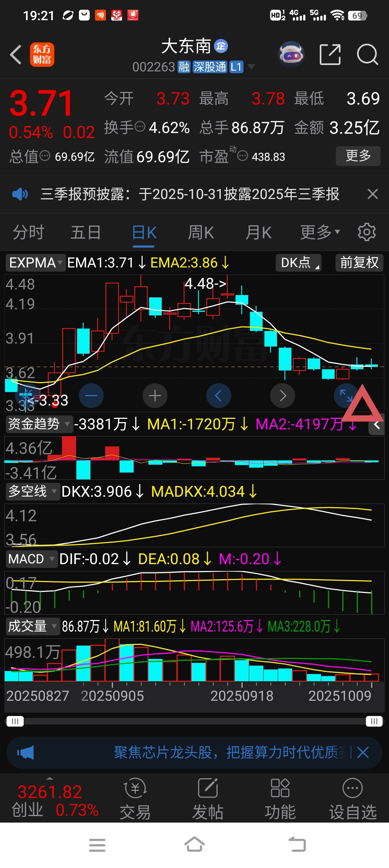
Task: Switch to 分时 tab
Action: click(28, 232)
